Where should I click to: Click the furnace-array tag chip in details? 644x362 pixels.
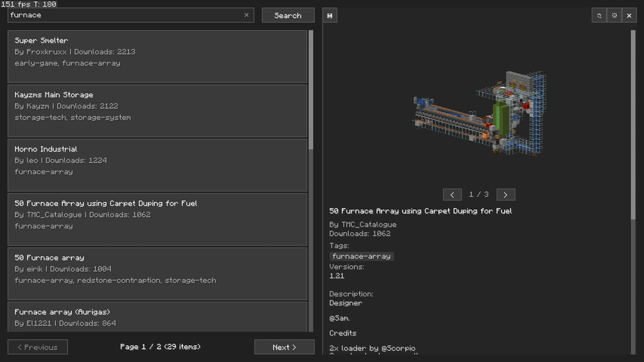(361, 256)
